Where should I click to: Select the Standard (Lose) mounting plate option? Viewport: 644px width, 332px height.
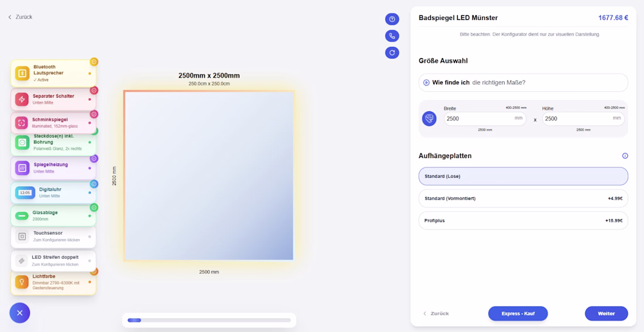click(x=523, y=176)
